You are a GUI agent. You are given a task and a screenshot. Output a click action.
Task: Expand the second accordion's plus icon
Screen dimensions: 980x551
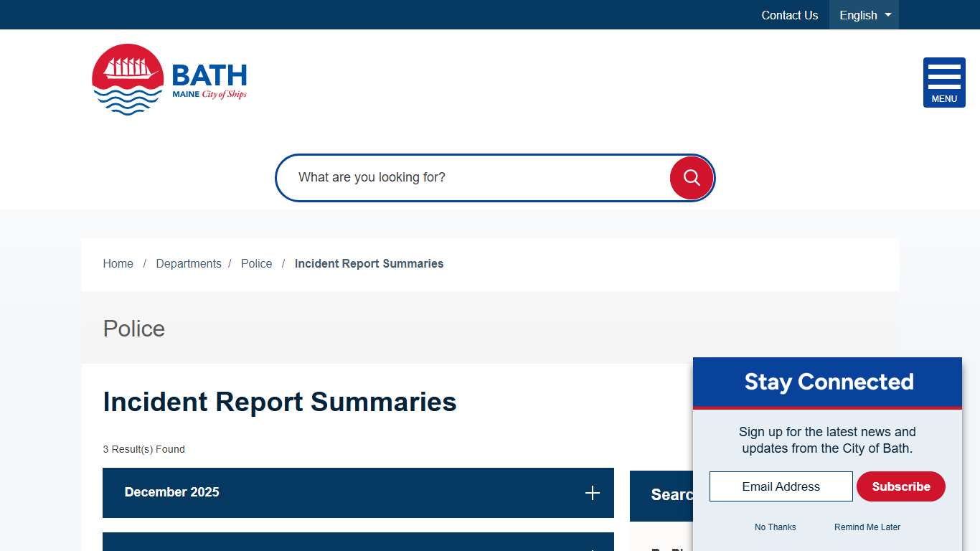[593, 549]
